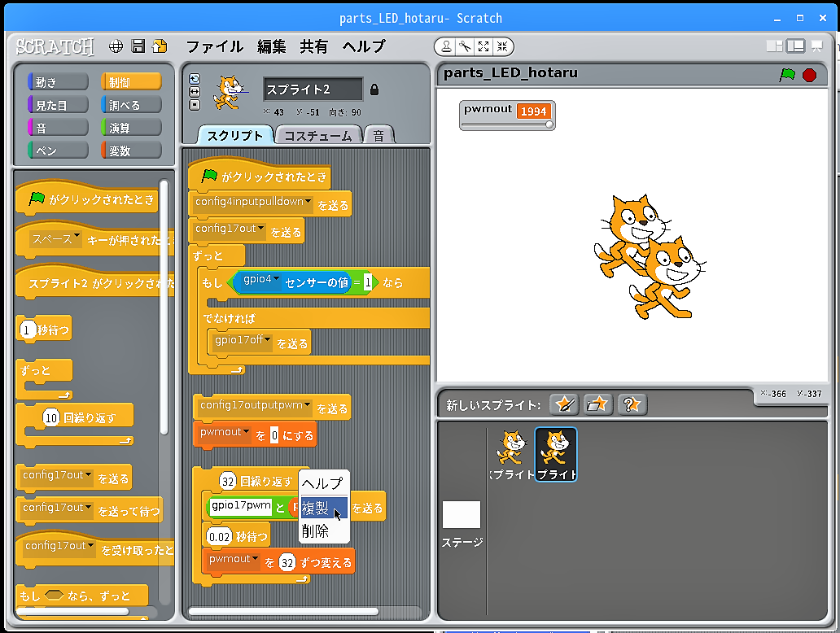840x633 pixels.
Task: Select the duplicate stamp tool
Action: [x=446, y=47]
